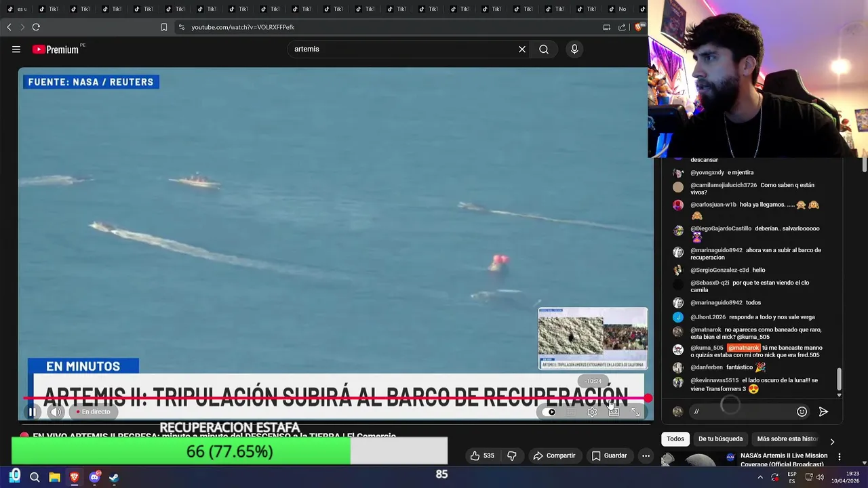The image size is (868, 488).
Task: Open options for NASA Artemis II video
Action: click(x=840, y=457)
